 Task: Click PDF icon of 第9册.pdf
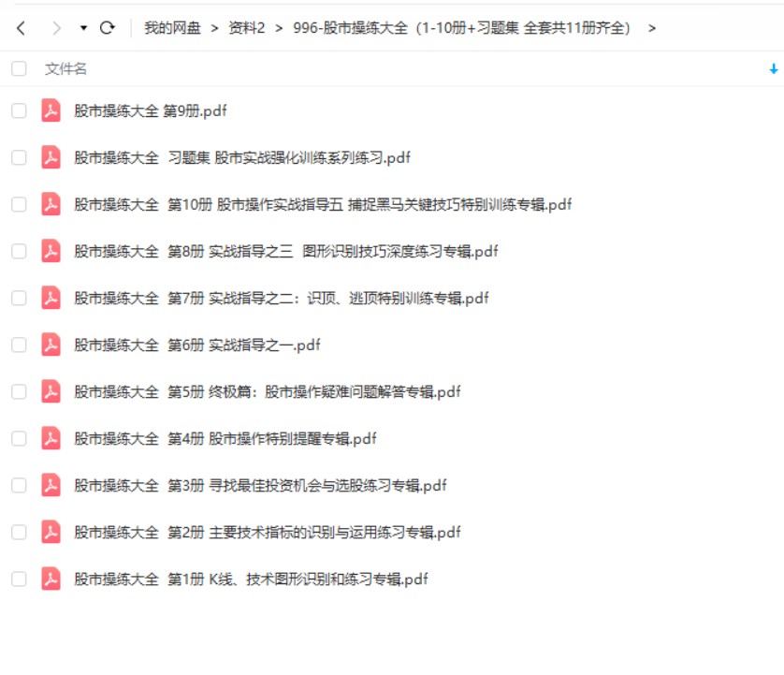point(51,110)
